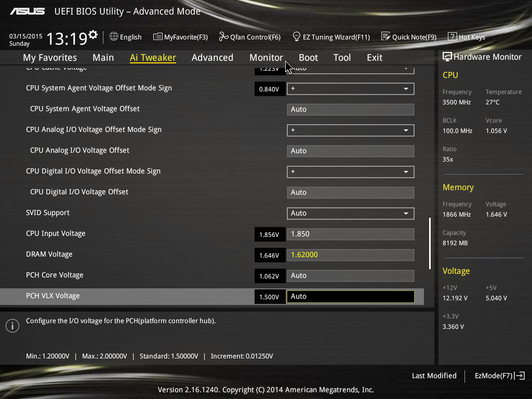This screenshot has height=399, width=532.
Task: Select the DRAM Voltage row label
Action: pyautogui.click(x=49, y=254)
